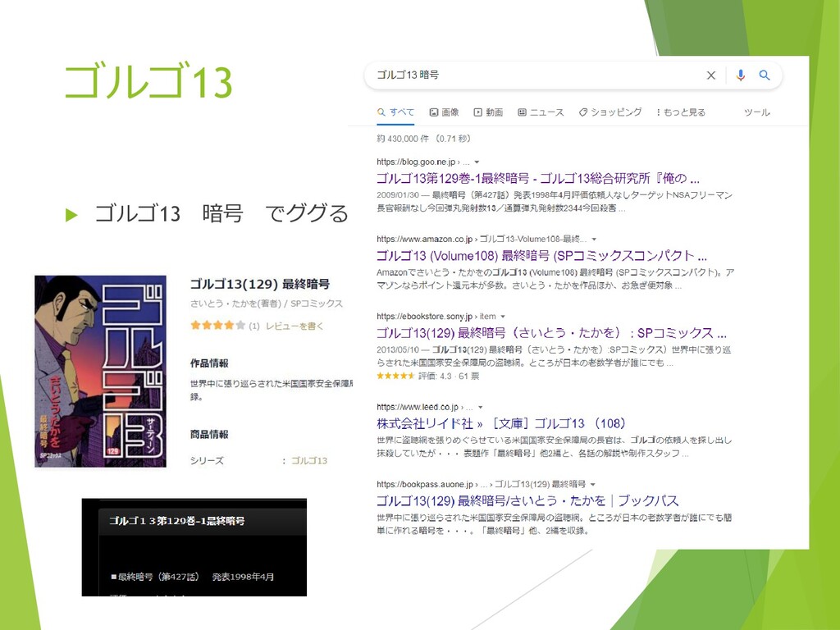Click the green slide title ゴルゴ13
840x630 pixels.
click(x=148, y=81)
